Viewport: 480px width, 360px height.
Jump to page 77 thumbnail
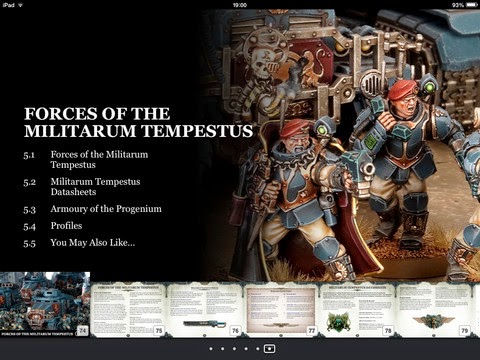pyautogui.click(x=281, y=310)
